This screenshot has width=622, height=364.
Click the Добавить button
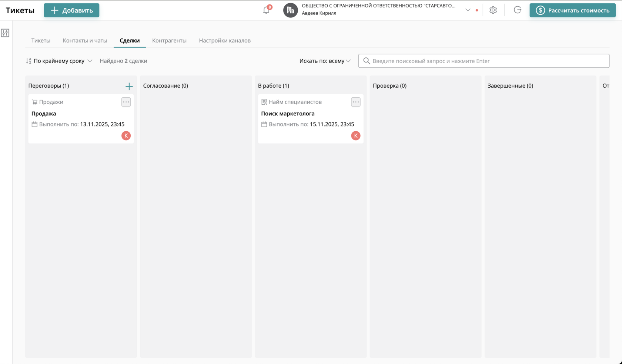[x=71, y=10]
